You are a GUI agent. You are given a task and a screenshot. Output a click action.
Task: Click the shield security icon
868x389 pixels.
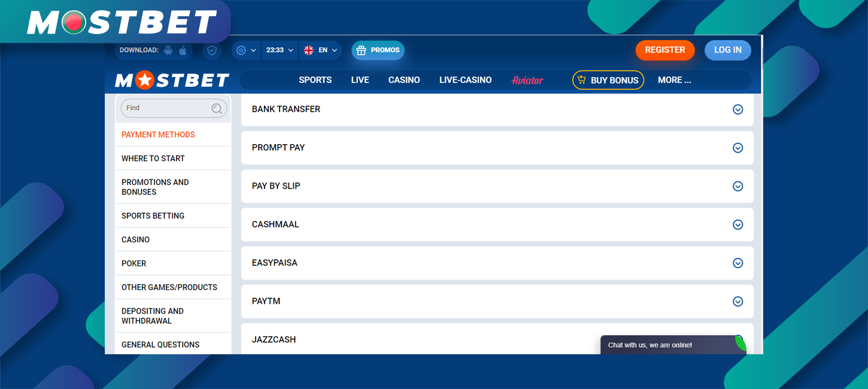pos(212,50)
